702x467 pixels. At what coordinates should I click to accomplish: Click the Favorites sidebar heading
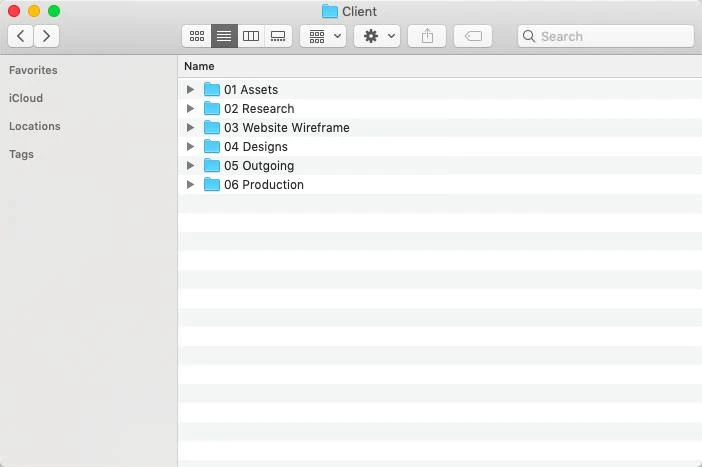click(33, 70)
